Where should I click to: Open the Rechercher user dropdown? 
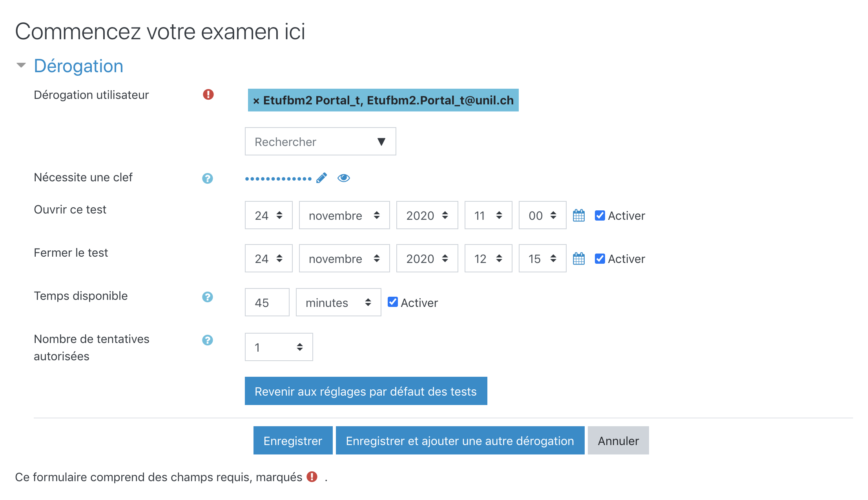point(320,141)
